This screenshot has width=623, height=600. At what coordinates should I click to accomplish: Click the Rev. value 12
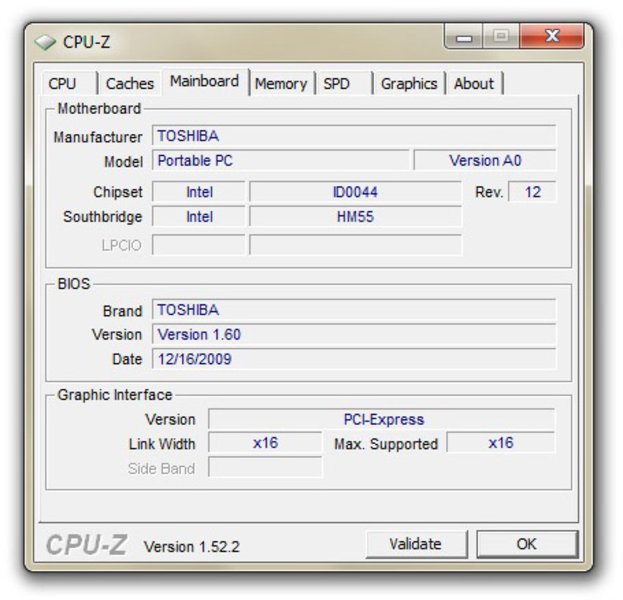532,192
